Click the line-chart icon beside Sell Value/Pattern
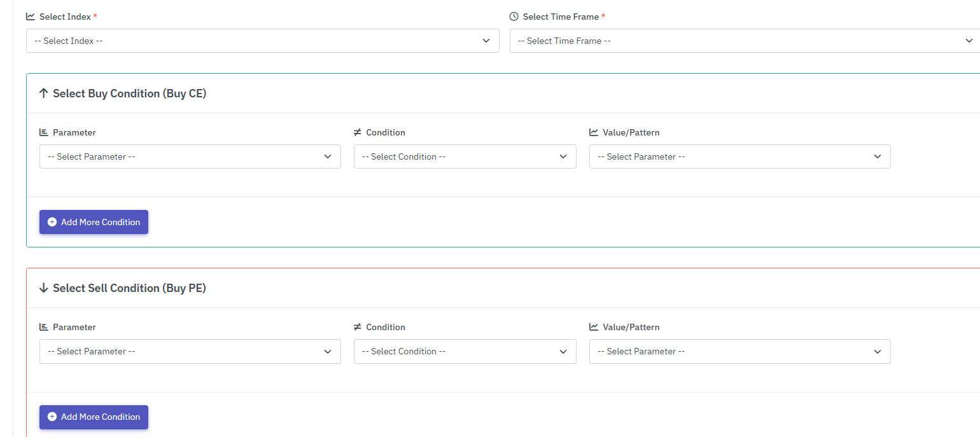Viewport: 980px width, 437px height. tap(592, 326)
